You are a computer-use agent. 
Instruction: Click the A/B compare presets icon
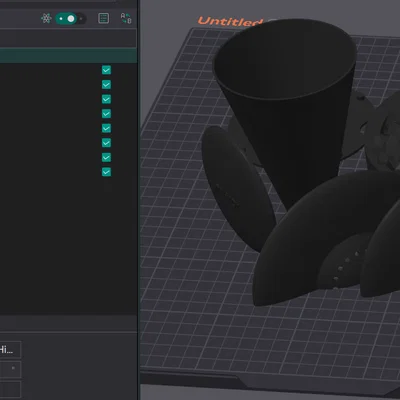coord(126,18)
